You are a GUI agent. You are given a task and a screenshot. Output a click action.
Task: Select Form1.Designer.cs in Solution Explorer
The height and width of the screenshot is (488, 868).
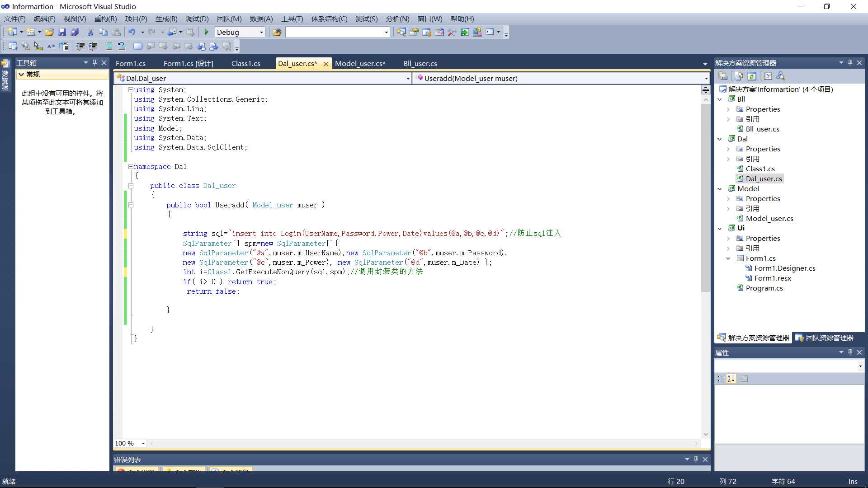785,268
